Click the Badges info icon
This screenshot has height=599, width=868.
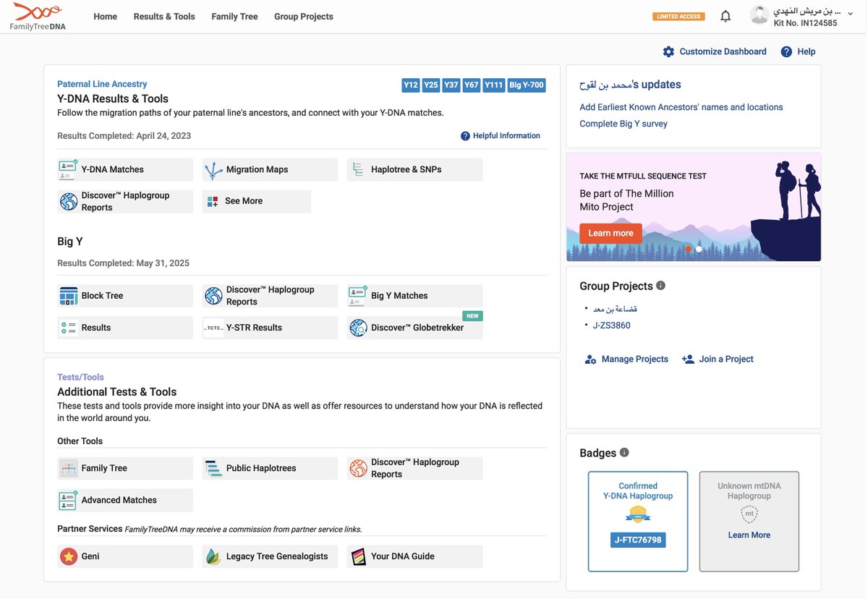pos(624,453)
